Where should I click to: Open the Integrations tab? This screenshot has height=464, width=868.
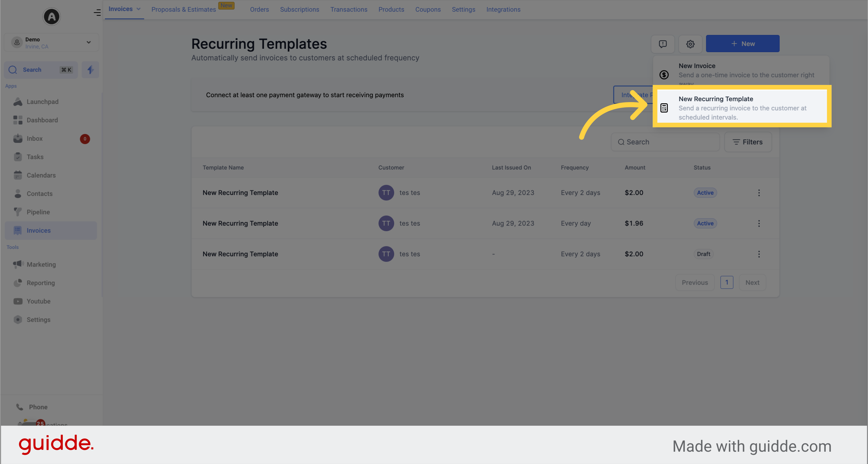pos(503,10)
